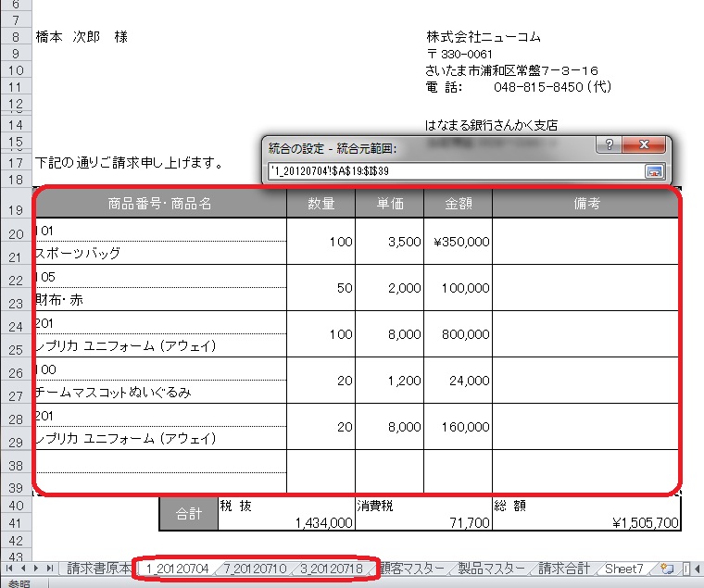Image resolution: width=704 pixels, height=588 pixels.
Task: Click the 総額 ¥1,505,700 total cell
Action: click(586, 515)
